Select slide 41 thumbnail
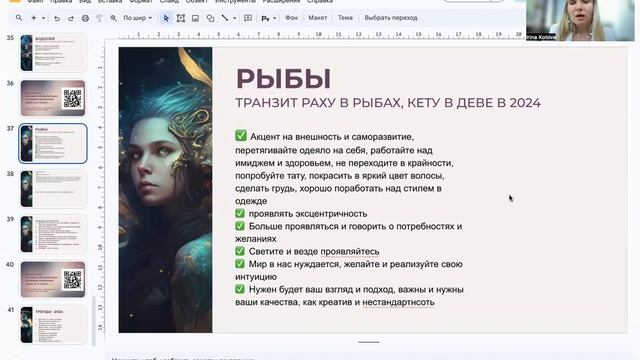Viewport: 640px width, 360px height. click(x=53, y=325)
